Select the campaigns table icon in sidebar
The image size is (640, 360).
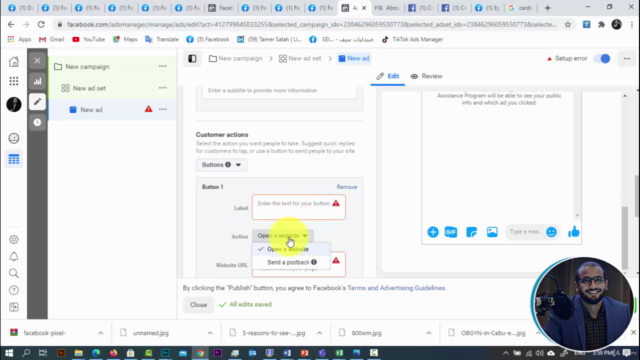point(13,159)
